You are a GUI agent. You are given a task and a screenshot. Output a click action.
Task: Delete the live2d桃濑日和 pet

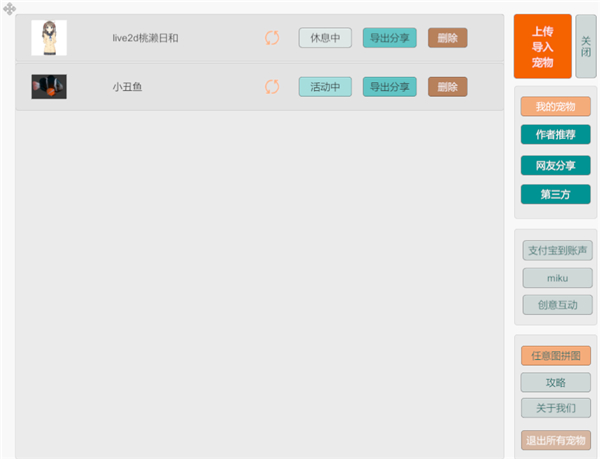(x=447, y=38)
